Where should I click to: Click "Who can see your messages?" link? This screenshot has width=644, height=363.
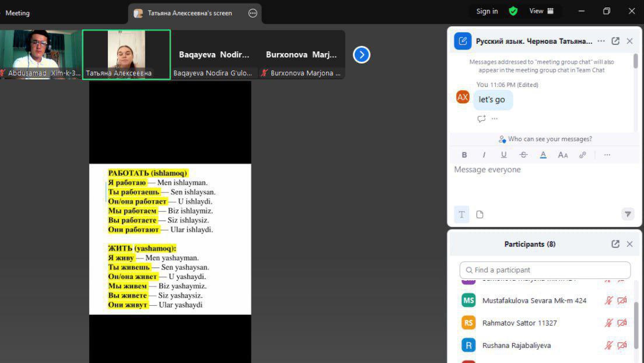click(549, 139)
